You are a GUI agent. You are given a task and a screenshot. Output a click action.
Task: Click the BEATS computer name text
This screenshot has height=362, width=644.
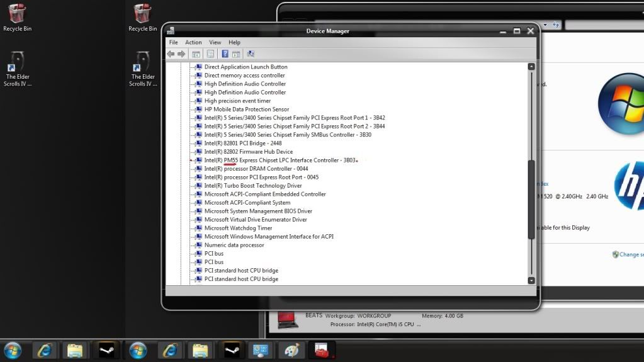314,315
